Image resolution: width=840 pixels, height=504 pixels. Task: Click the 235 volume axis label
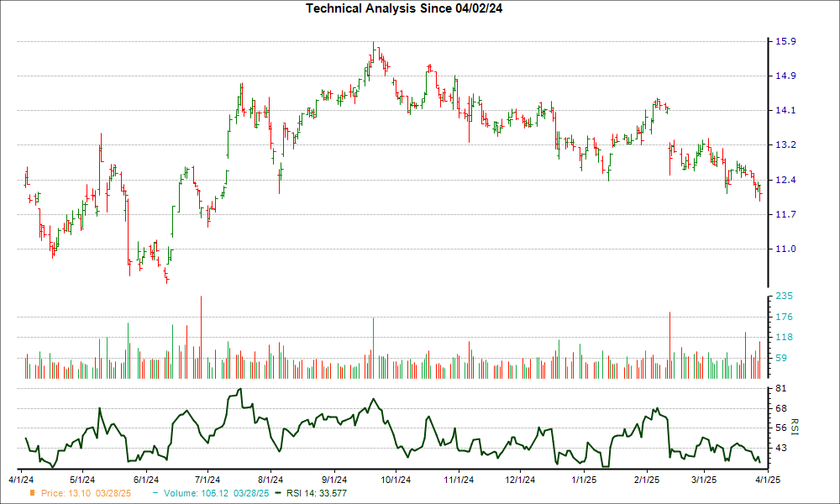pos(784,296)
